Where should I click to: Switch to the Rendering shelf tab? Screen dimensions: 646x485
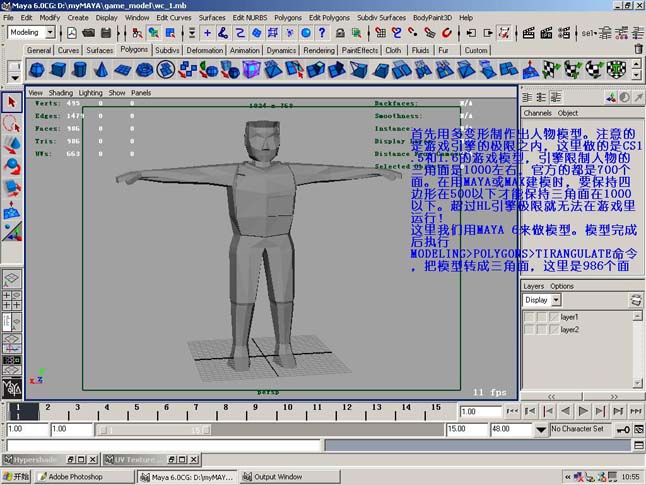tap(319, 50)
